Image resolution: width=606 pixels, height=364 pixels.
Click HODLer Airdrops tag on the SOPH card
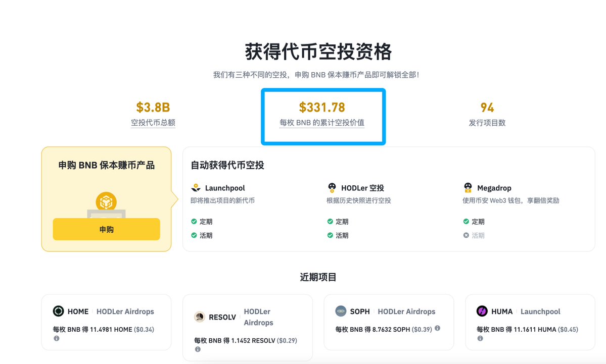click(406, 311)
